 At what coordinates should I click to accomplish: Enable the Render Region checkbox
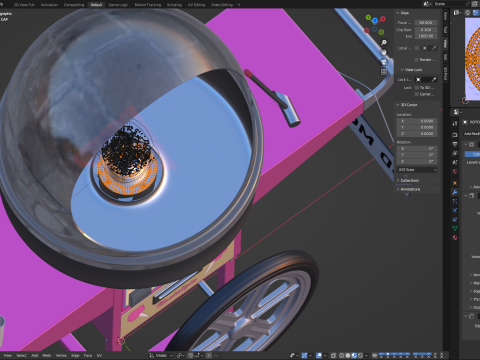(x=417, y=60)
